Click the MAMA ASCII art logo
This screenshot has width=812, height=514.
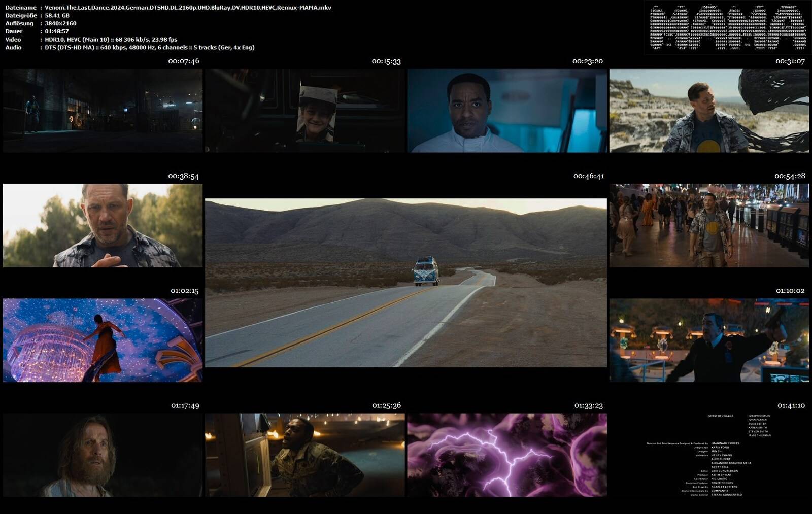click(x=728, y=27)
